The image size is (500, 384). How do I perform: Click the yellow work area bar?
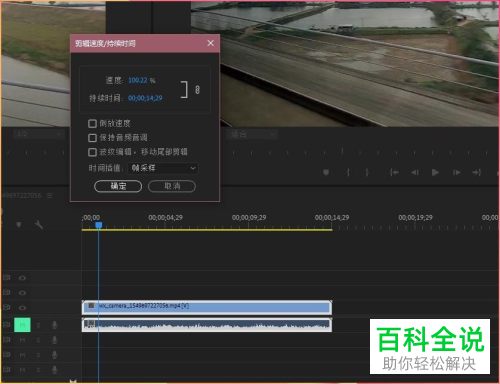[x=207, y=230]
